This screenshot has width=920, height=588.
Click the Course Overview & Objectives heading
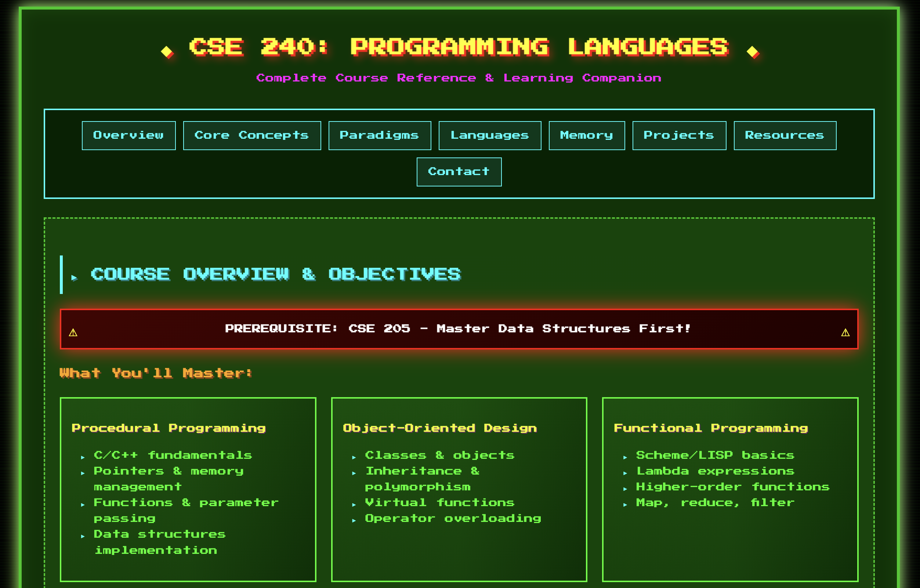click(276, 274)
